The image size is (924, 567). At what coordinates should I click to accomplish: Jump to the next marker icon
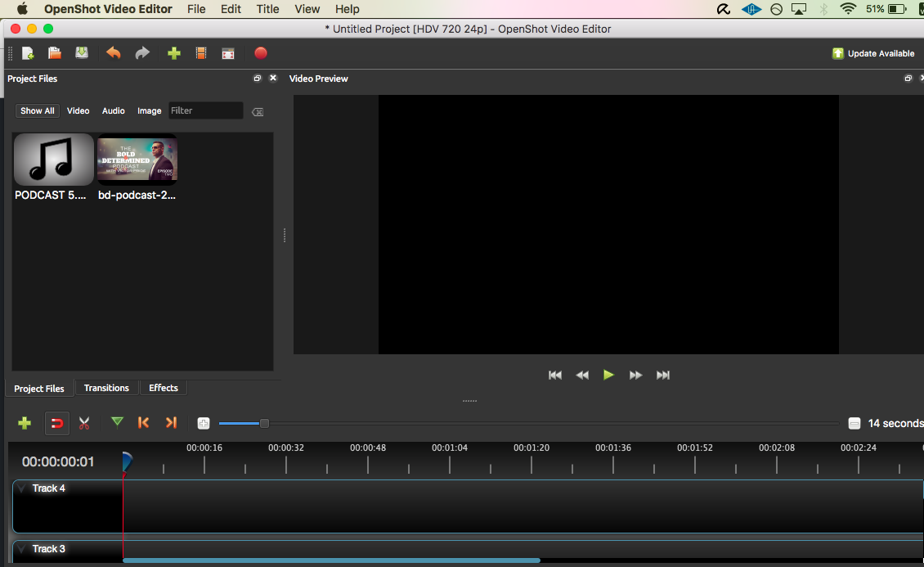tap(171, 422)
